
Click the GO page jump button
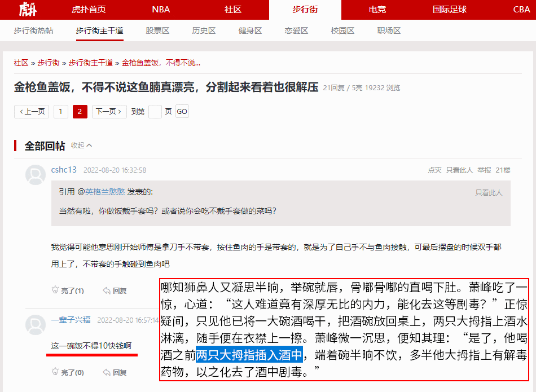coord(182,112)
